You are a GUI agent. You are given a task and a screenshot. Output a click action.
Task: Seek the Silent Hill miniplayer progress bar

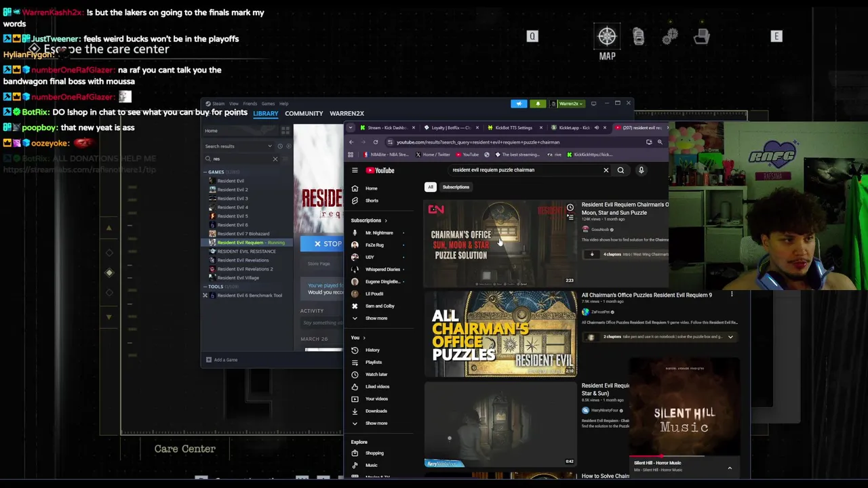pyautogui.click(x=684, y=455)
